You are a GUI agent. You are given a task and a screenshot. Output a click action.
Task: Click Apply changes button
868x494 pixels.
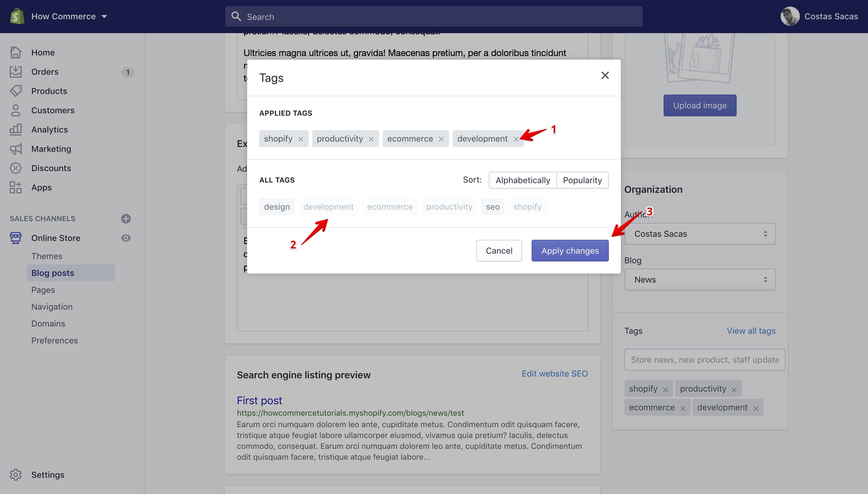pos(570,251)
